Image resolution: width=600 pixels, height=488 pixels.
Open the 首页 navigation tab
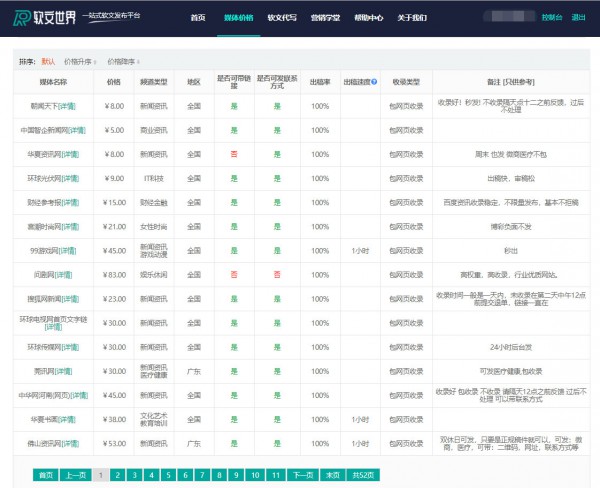pyautogui.click(x=198, y=18)
